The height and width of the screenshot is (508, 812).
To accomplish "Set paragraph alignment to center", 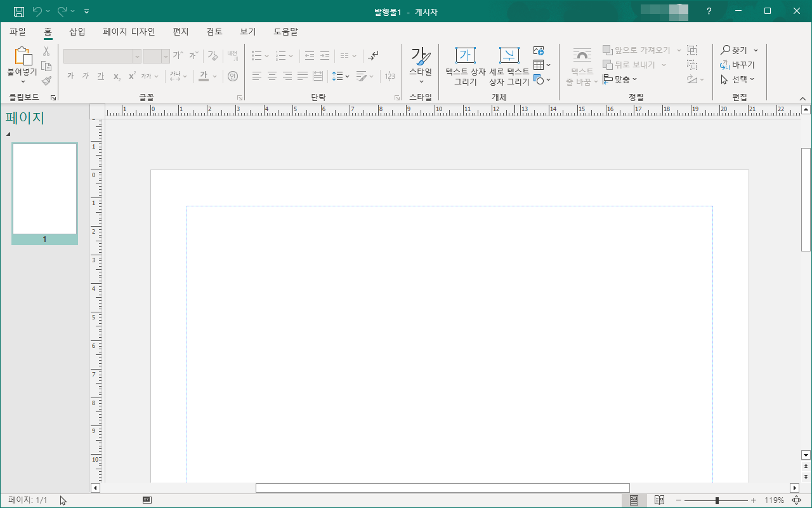I will coord(272,76).
